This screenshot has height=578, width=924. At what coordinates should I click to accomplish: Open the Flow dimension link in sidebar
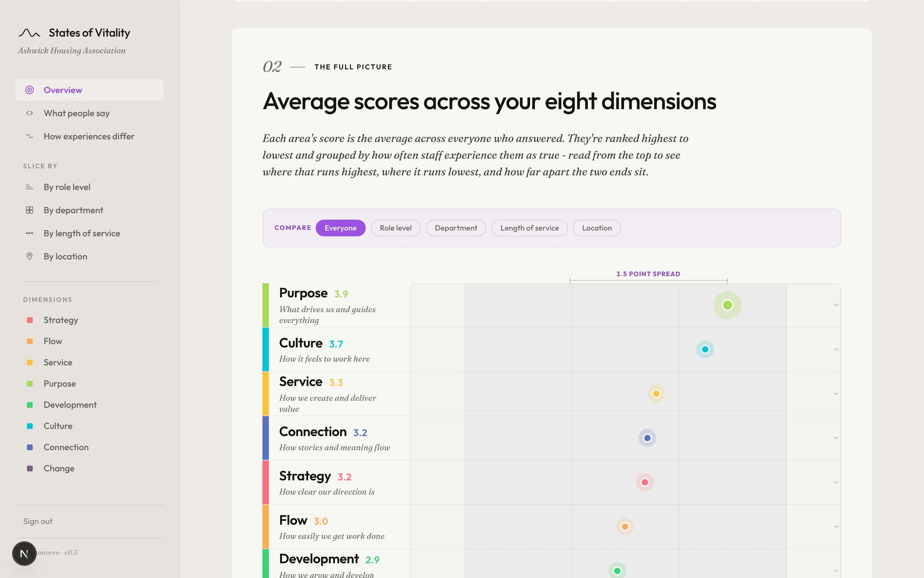tap(53, 341)
